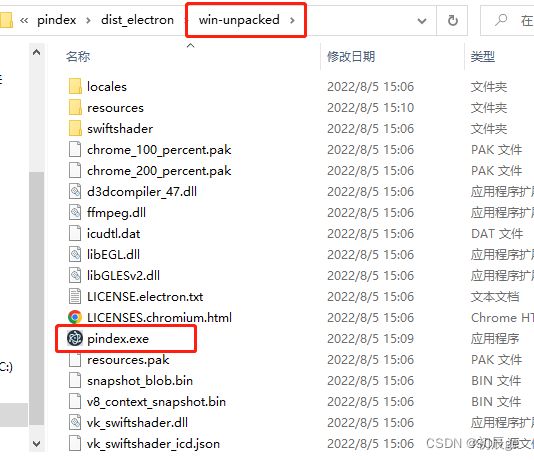The image size is (534, 460).
Task: Expand the chevron after pindex breadcrumb
Action: tap(88, 20)
